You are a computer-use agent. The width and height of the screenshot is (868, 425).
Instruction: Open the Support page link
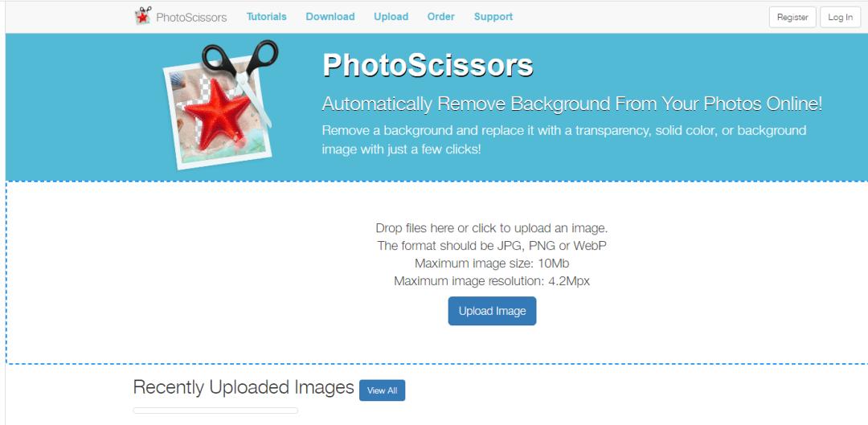coord(493,17)
